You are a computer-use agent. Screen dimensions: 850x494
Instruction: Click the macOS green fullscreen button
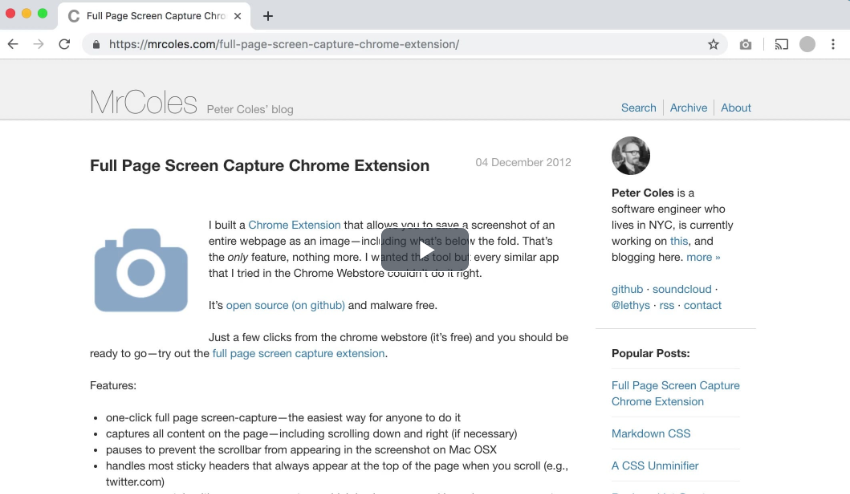point(43,14)
